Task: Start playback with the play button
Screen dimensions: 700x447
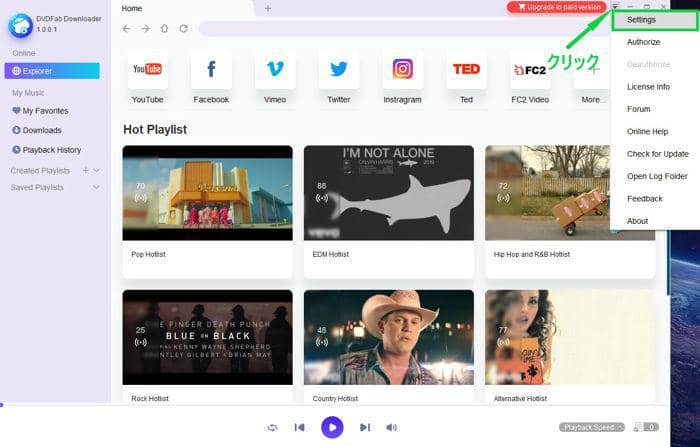Action: pyautogui.click(x=332, y=427)
